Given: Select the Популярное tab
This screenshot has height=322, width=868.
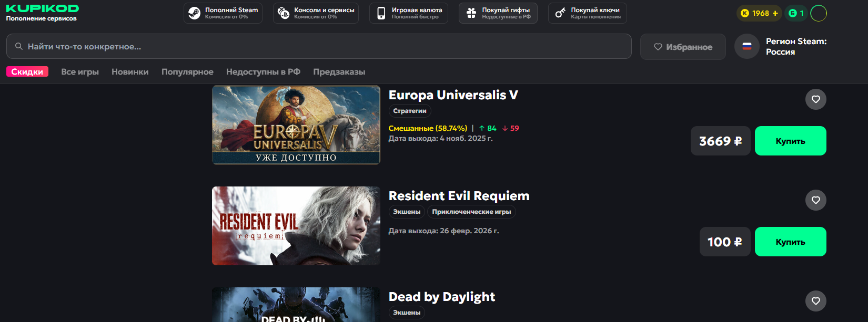Looking at the screenshot, I should pos(187,71).
